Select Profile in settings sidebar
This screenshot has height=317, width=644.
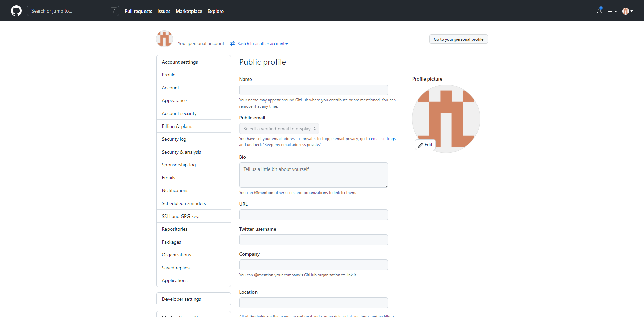(x=194, y=75)
